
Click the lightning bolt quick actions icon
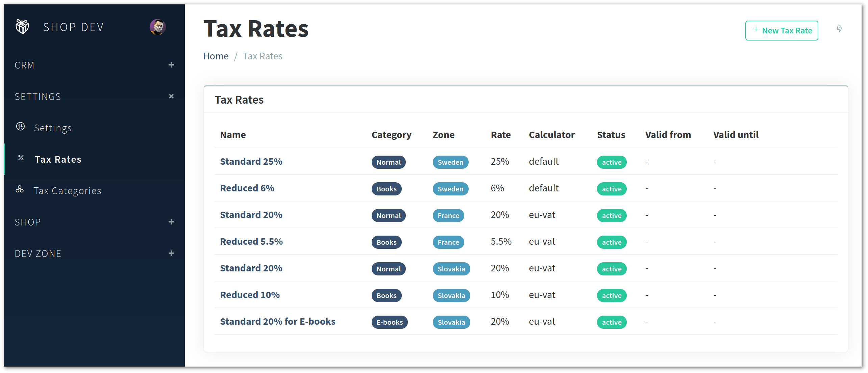pyautogui.click(x=839, y=29)
